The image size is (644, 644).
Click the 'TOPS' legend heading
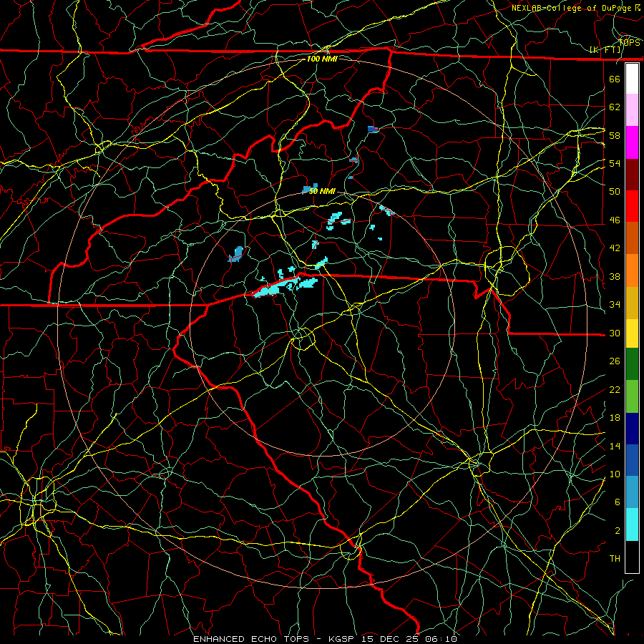(x=630, y=43)
